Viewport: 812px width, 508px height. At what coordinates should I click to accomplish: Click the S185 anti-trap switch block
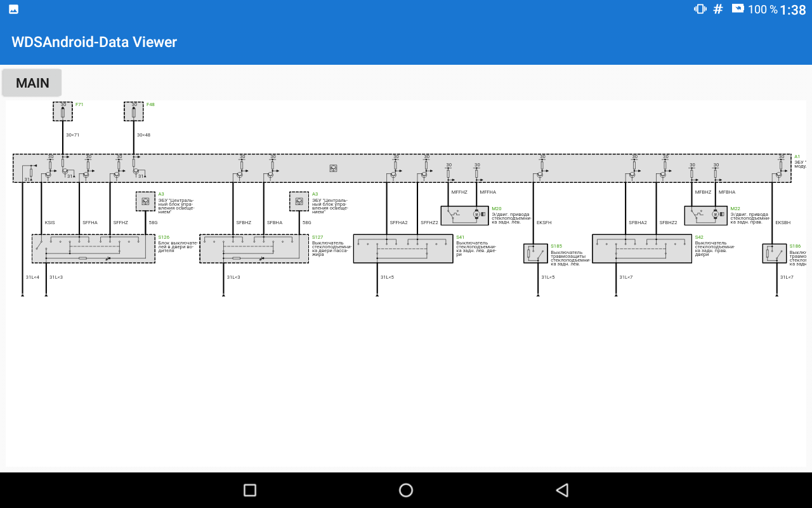click(x=535, y=251)
